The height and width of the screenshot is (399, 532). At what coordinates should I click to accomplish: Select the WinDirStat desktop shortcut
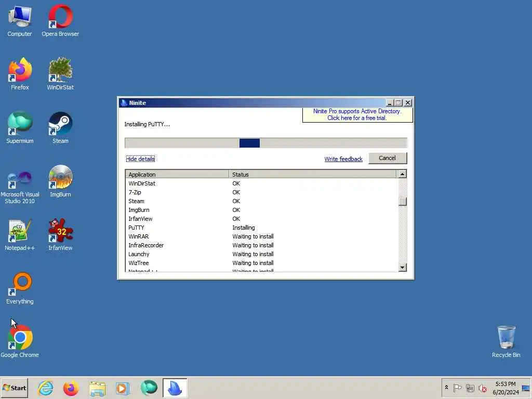[60, 74]
